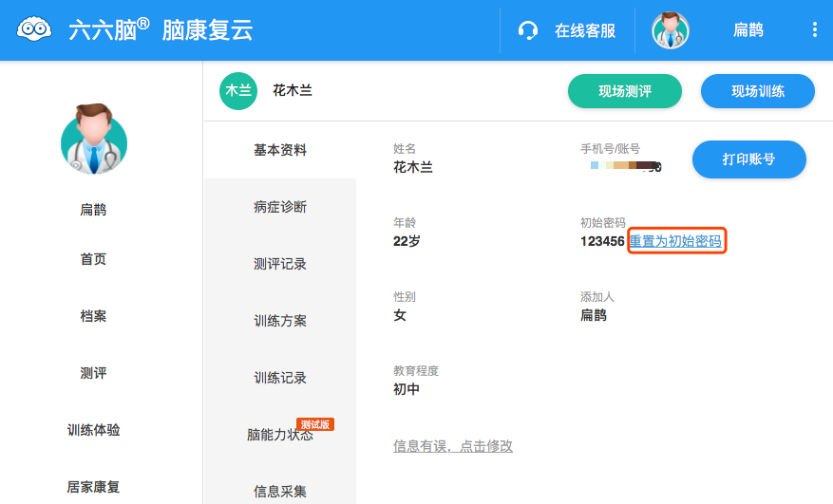Open the three-dot more options menu

(x=814, y=30)
